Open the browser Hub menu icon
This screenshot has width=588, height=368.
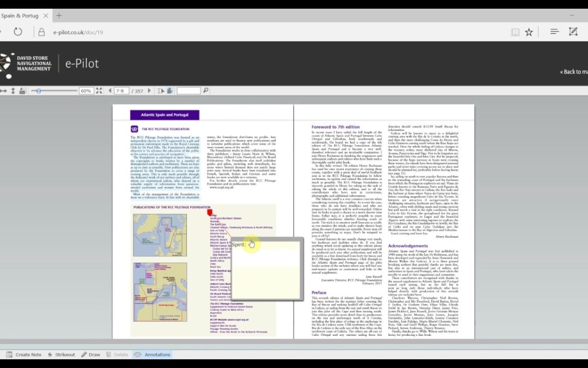tap(555, 32)
